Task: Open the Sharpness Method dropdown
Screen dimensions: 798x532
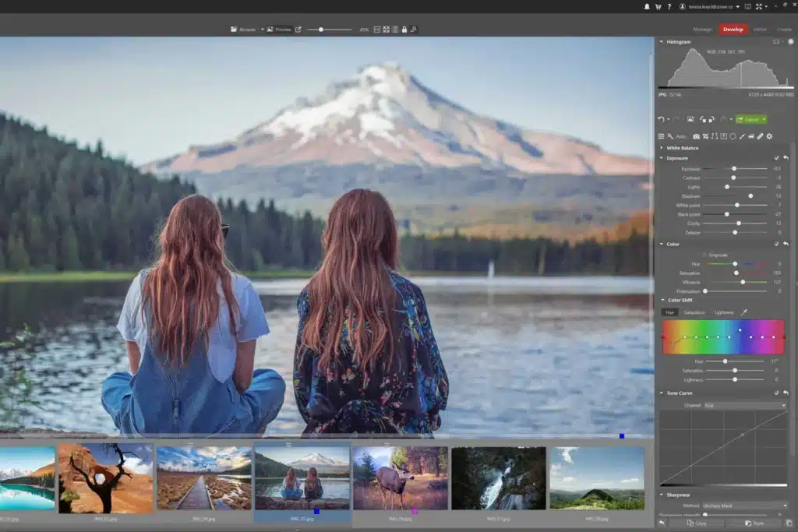Action: tap(745, 506)
